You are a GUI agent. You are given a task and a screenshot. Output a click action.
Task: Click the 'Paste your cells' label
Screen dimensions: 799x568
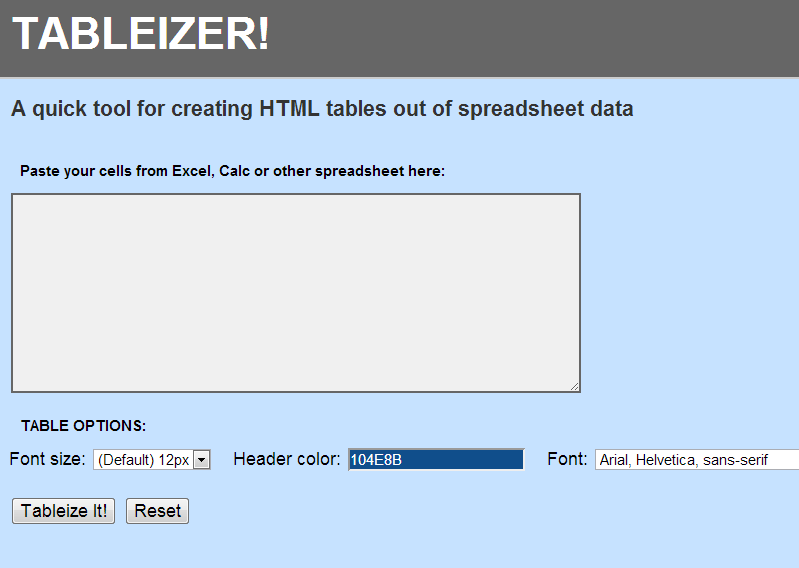point(232,171)
